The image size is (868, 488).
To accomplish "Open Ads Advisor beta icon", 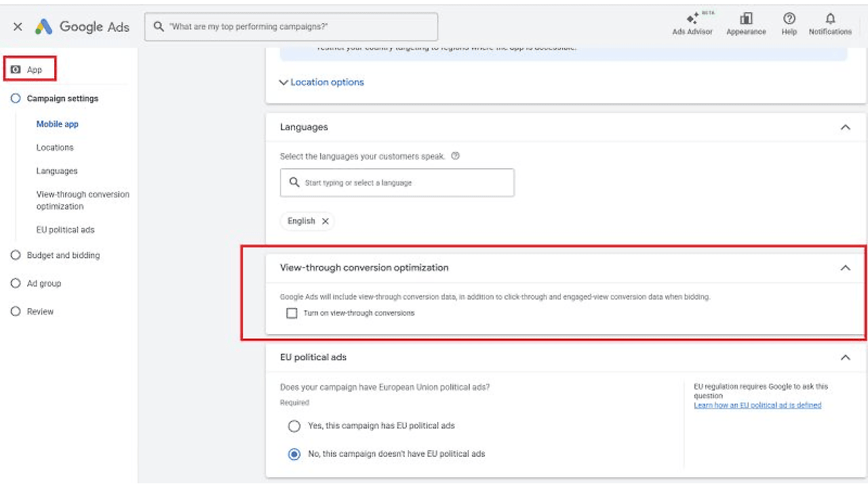I will (692, 20).
